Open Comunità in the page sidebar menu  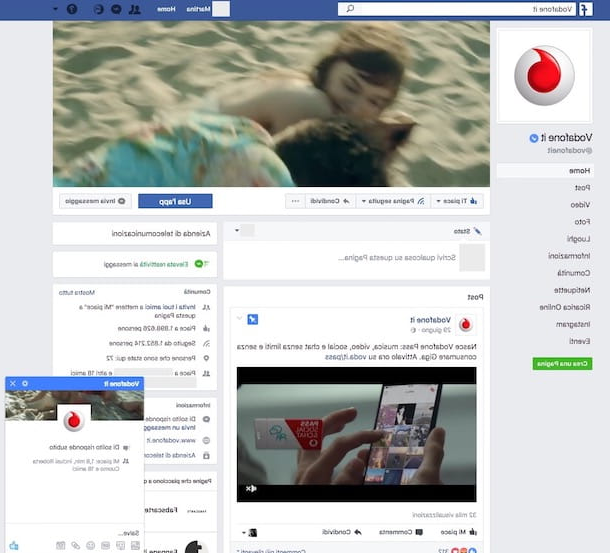click(x=573, y=273)
